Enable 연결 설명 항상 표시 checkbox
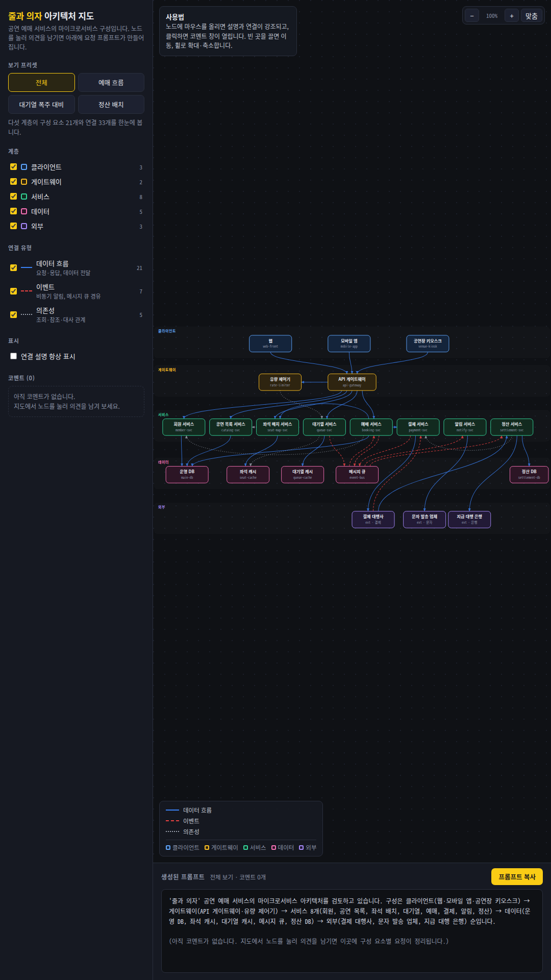Image resolution: width=551 pixels, height=980 pixels. (x=14, y=356)
